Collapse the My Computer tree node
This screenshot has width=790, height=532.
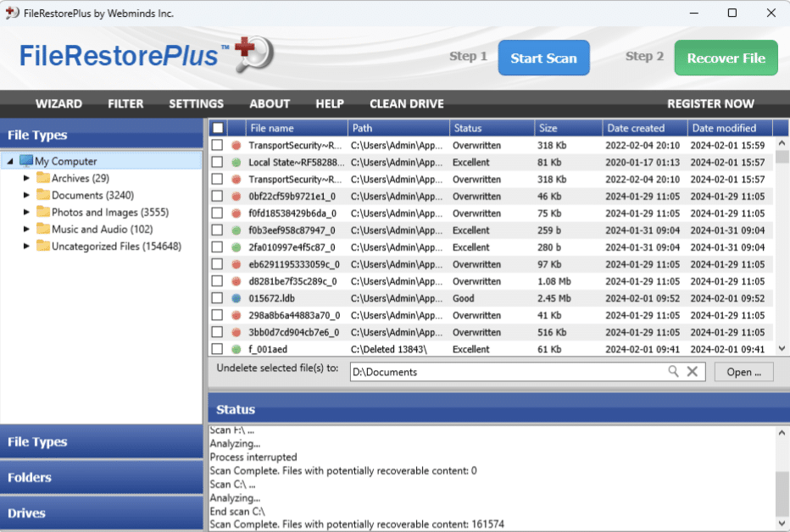pyautogui.click(x=10, y=161)
